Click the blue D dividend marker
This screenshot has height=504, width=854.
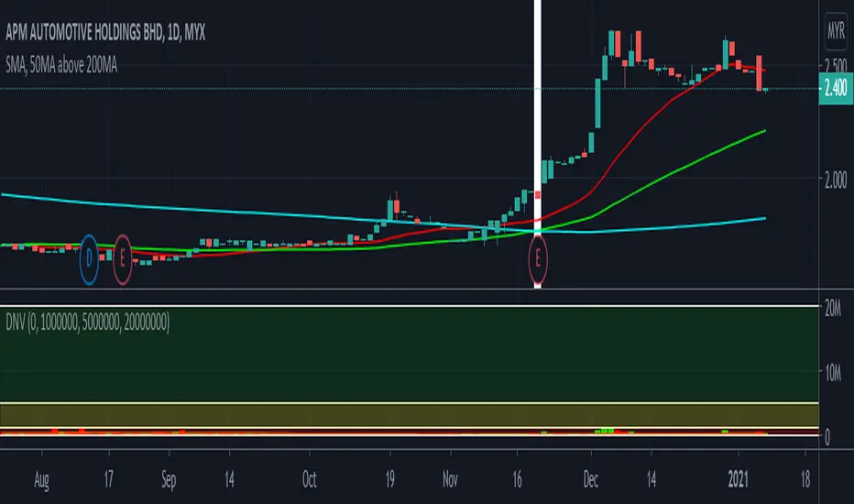point(89,259)
